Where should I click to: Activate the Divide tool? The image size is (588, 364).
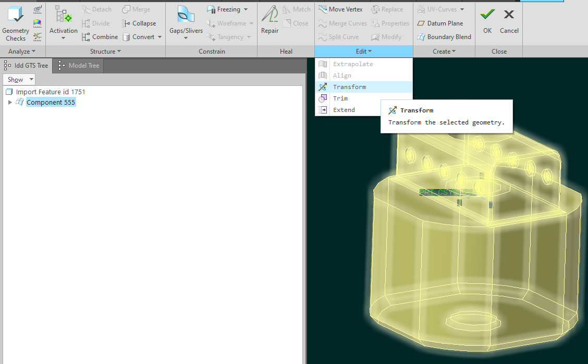click(x=97, y=23)
